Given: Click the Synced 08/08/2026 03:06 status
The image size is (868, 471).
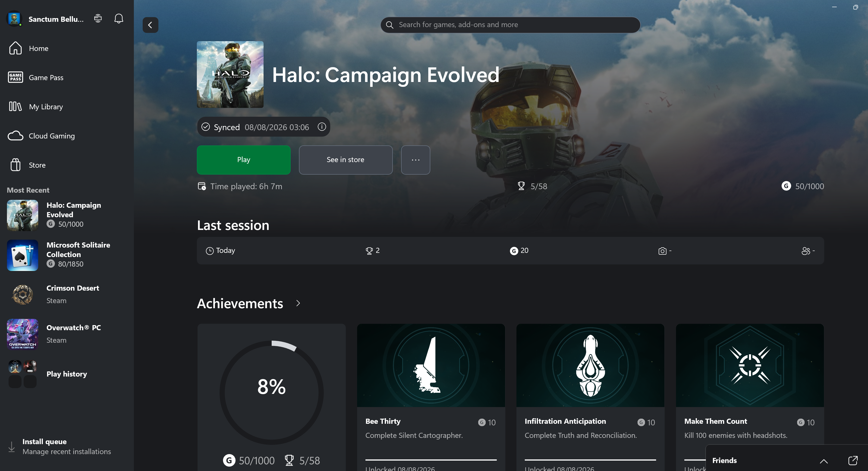Looking at the screenshot, I should (264, 127).
